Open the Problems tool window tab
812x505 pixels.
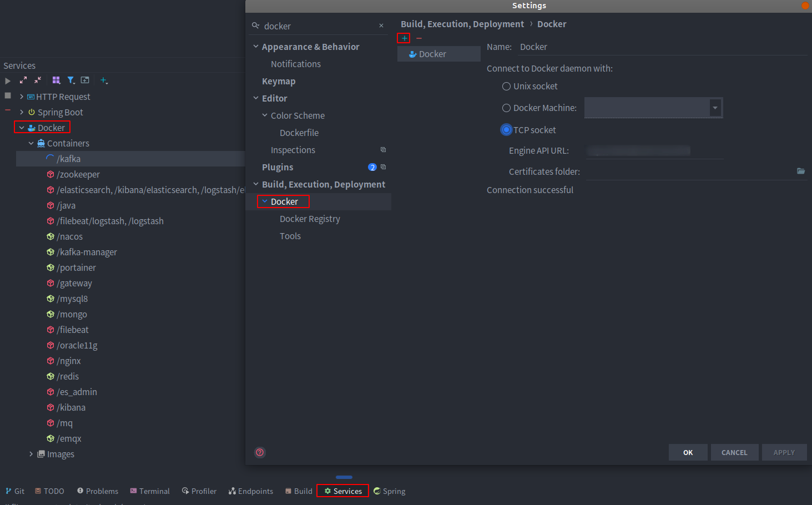click(x=98, y=491)
